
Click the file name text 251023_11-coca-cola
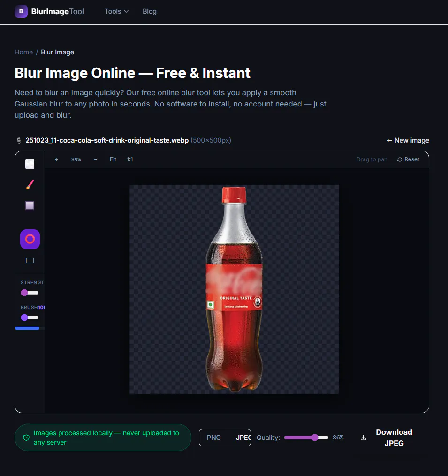pos(107,140)
